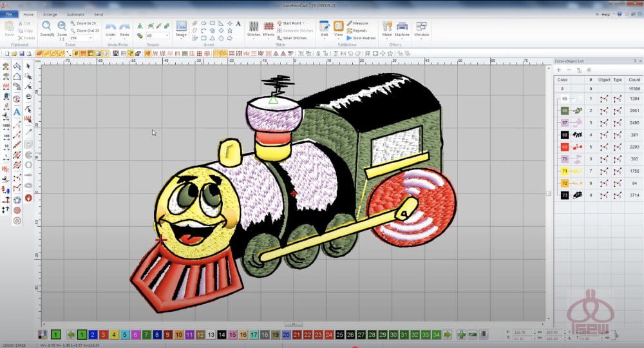The image size is (644, 348).
Task: Open the Help menu
Action: [x=606, y=14]
